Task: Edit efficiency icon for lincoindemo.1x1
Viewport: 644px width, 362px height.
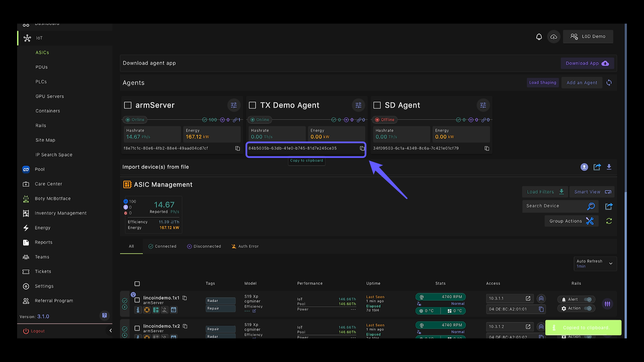Action: click(254, 311)
